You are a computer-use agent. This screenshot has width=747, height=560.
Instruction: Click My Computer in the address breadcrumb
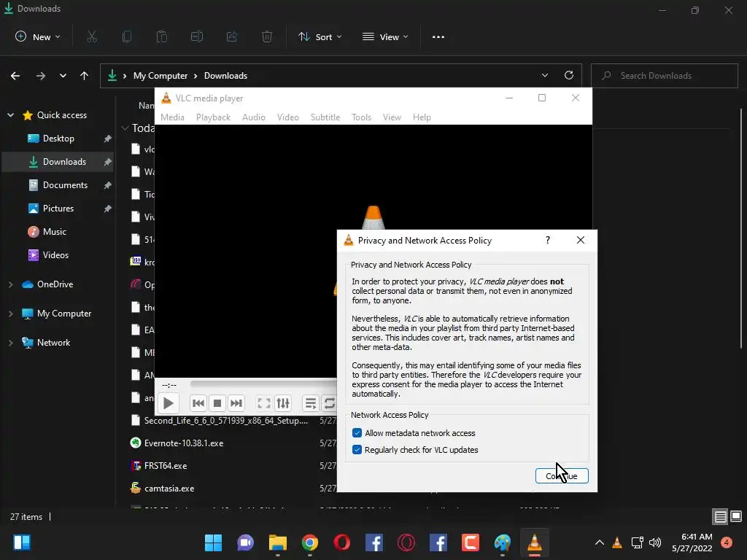click(160, 76)
